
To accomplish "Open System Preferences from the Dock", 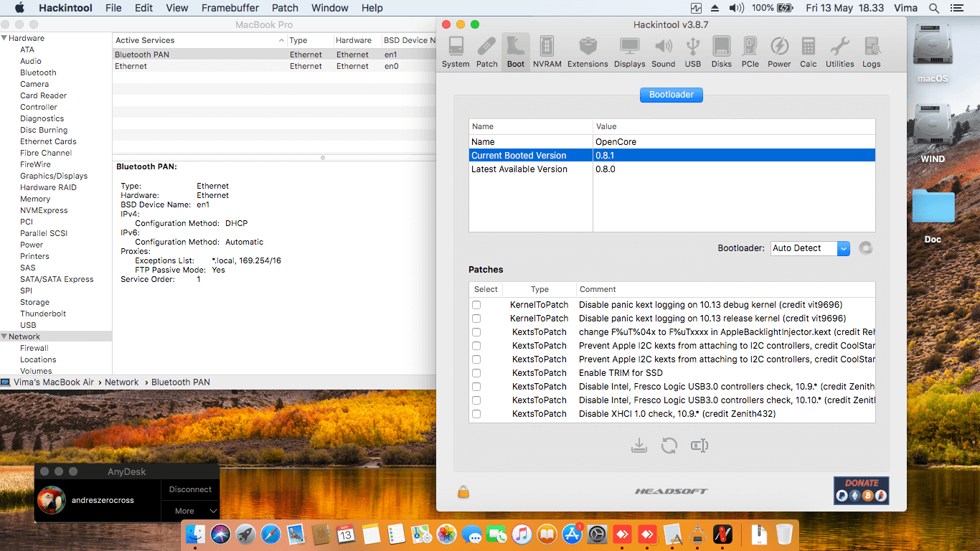I will coord(597,534).
